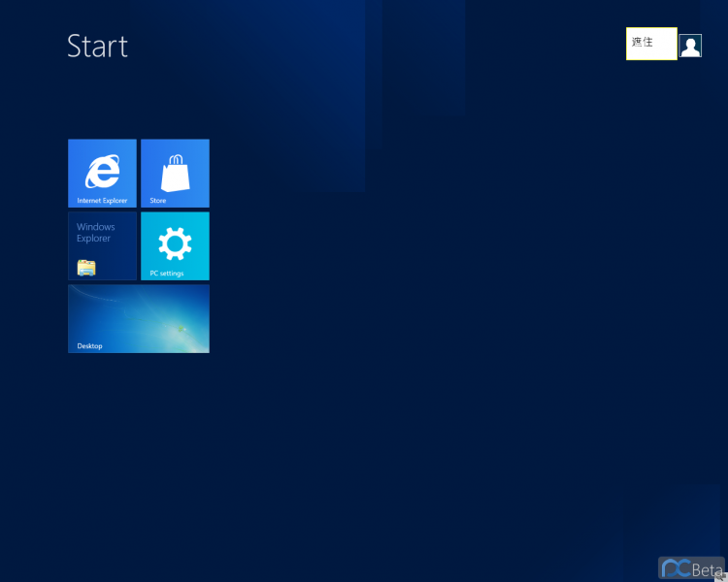Screen dimensions: 728x582
Task: Click the 'Windows Explorer' tile text
Action: click(96, 233)
